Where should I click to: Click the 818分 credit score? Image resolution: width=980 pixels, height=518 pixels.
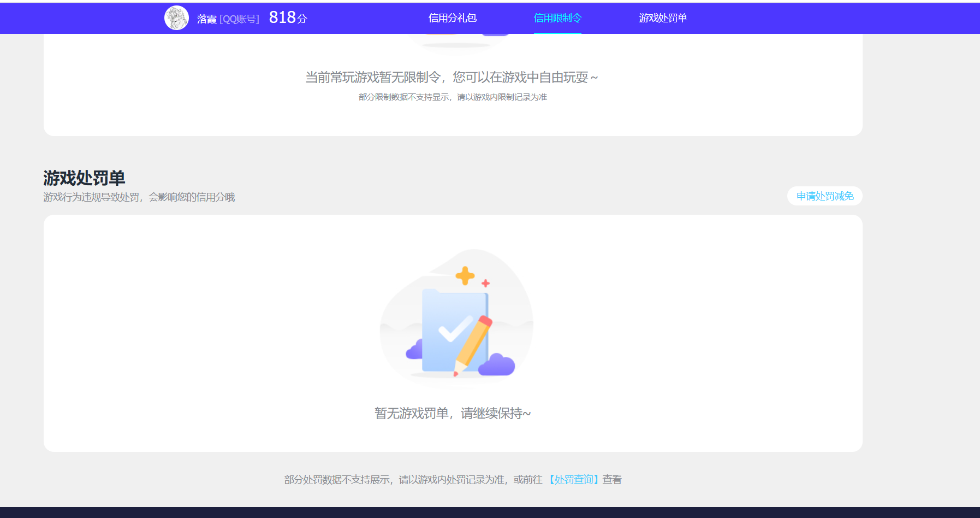[288, 17]
